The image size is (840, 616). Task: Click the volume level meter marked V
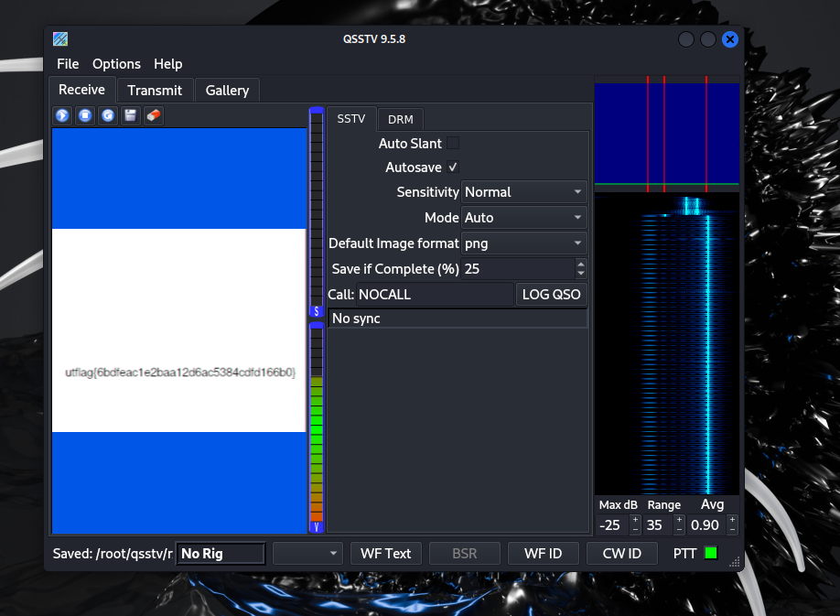(x=316, y=427)
